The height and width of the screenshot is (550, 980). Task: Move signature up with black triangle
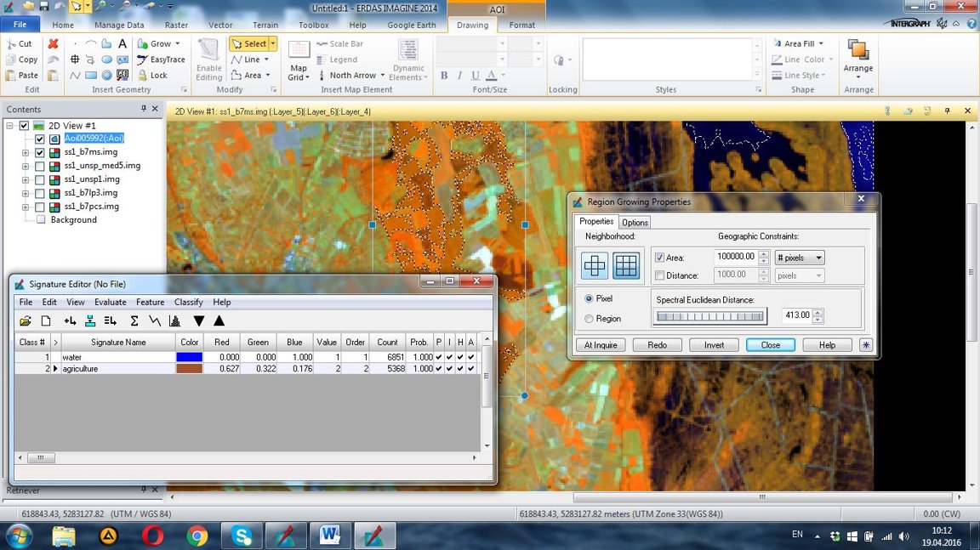coord(219,320)
